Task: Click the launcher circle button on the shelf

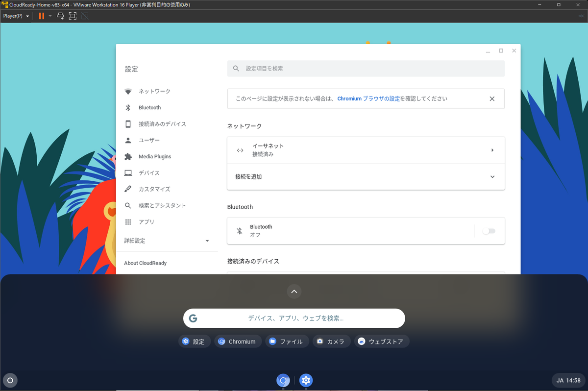Action: 10,380
